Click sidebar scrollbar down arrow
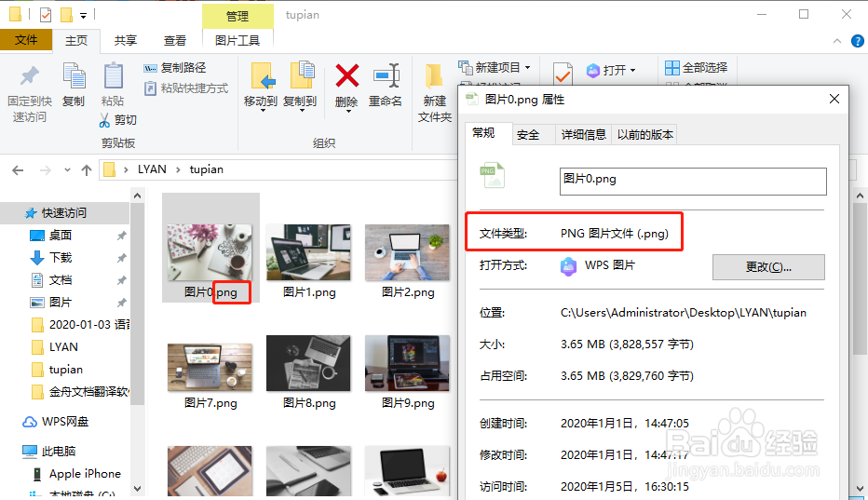 137,489
